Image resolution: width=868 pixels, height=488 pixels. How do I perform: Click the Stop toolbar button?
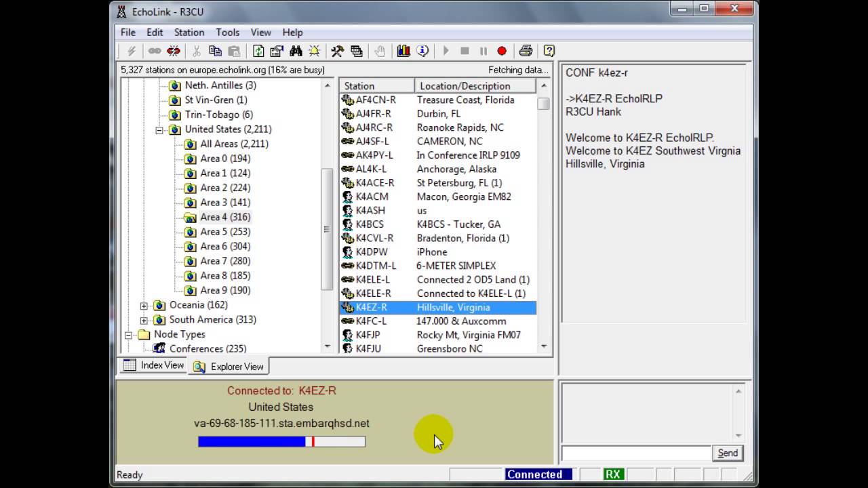click(465, 51)
